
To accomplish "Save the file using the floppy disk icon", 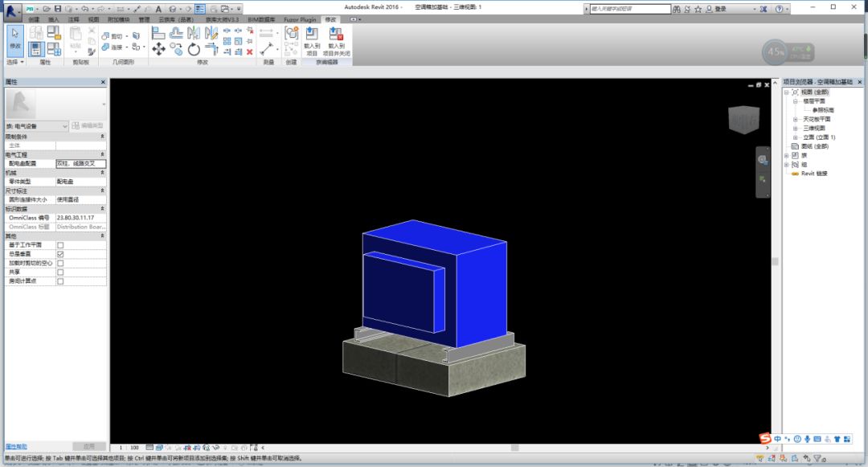I will [x=58, y=9].
